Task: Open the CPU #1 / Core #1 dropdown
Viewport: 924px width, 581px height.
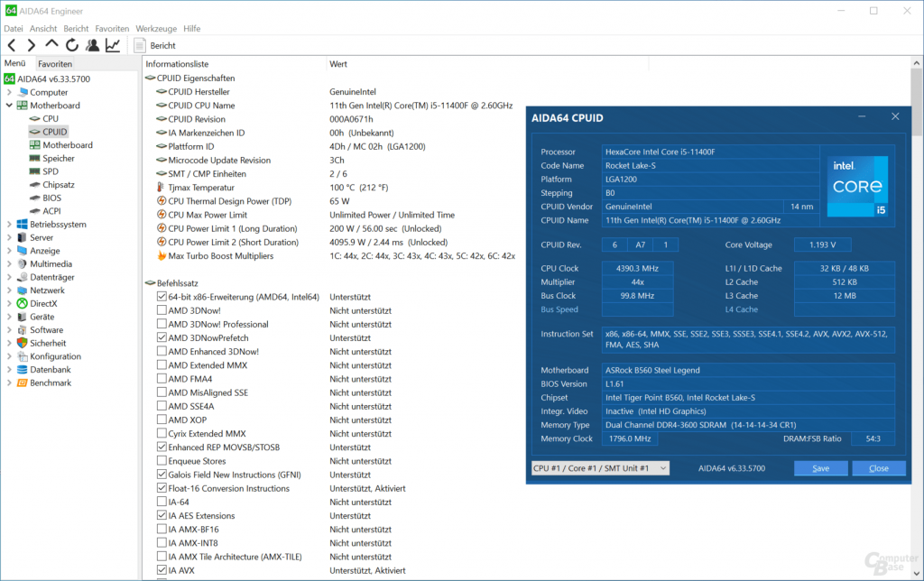Action: (x=600, y=468)
